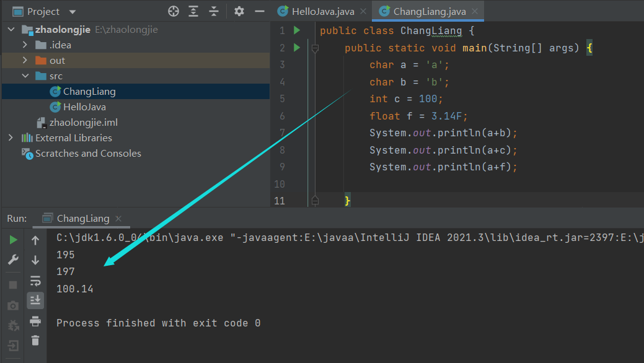The image size is (644, 363).
Task: Switch to the HelloJava.java tab
Action: 322,12
